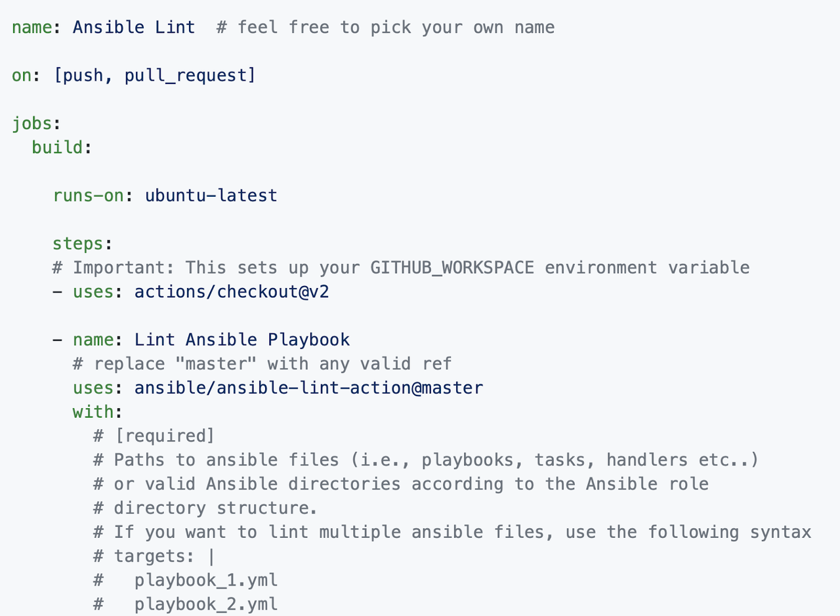Screen dimensions: 840x616
Task: Click the 'runs-on' key
Action: (x=88, y=195)
